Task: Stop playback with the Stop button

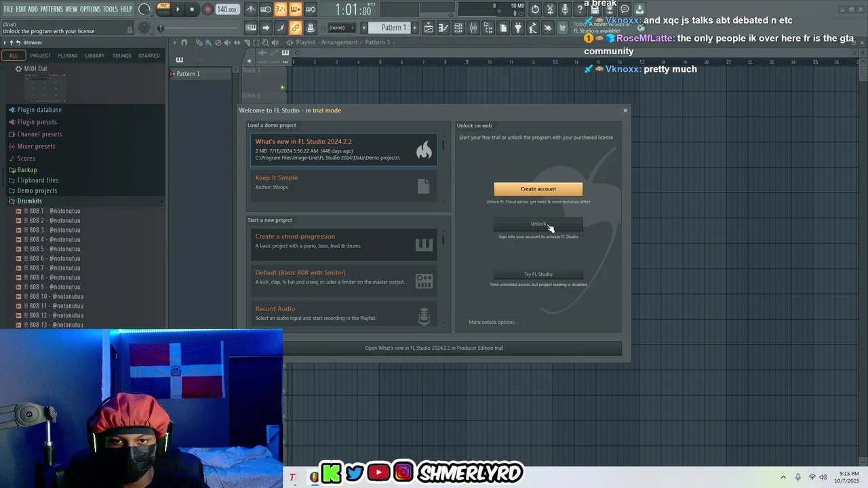Action: [192, 9]
